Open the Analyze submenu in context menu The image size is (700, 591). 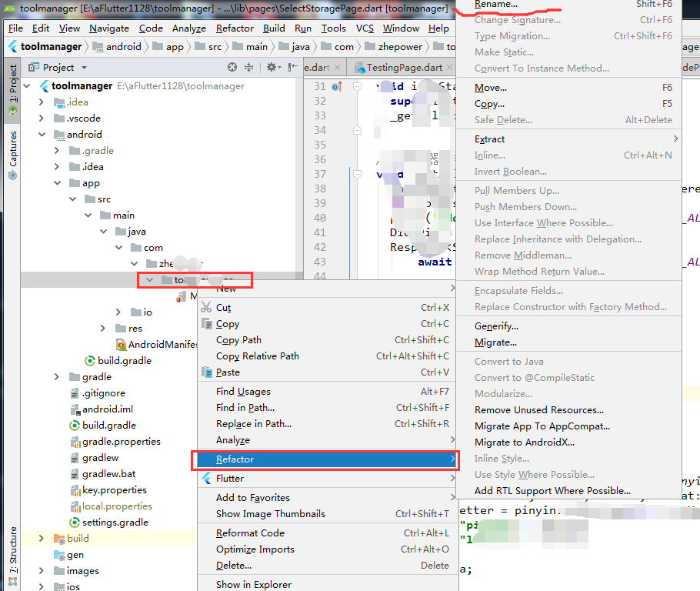click(327, 440)
